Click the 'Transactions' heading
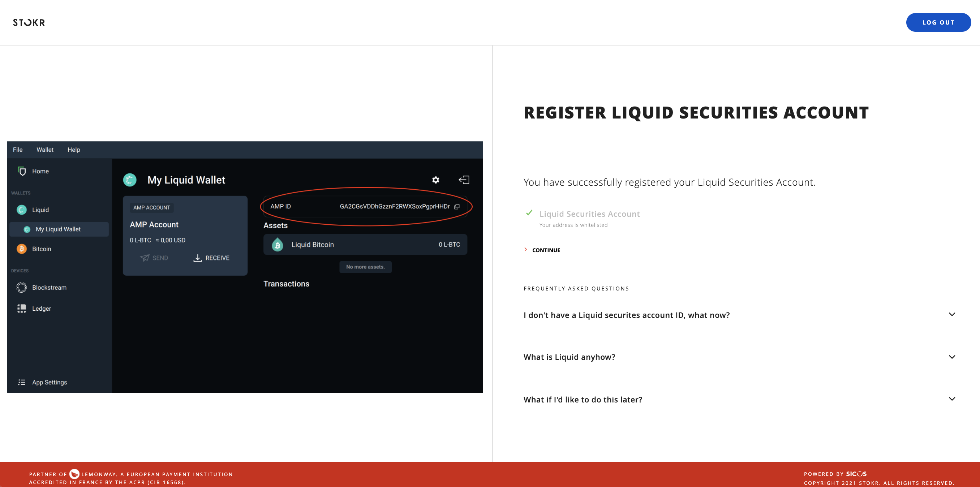 tap(286, 284)
